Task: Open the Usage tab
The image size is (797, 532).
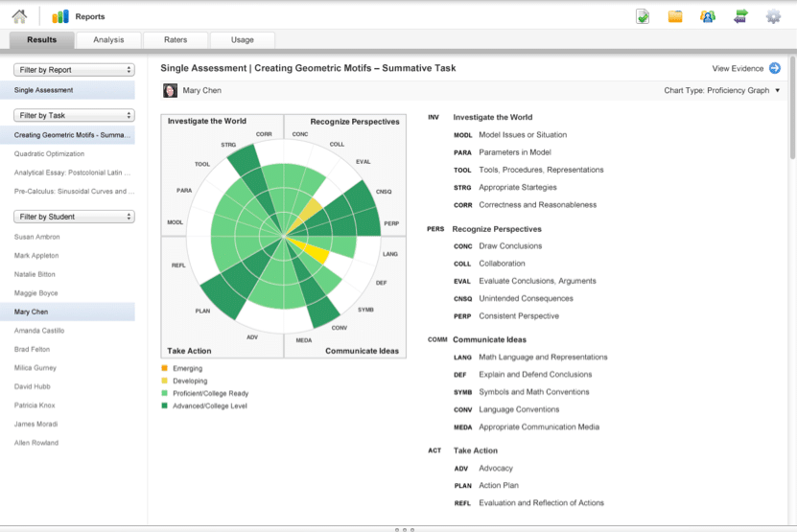Action: click(x=243, y=39)
